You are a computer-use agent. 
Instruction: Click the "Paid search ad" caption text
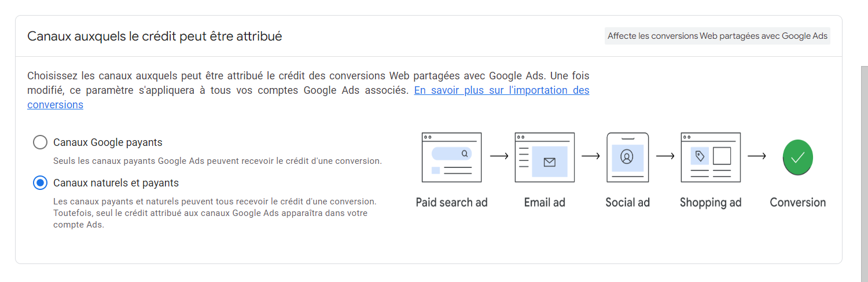[x=451, y=203]
